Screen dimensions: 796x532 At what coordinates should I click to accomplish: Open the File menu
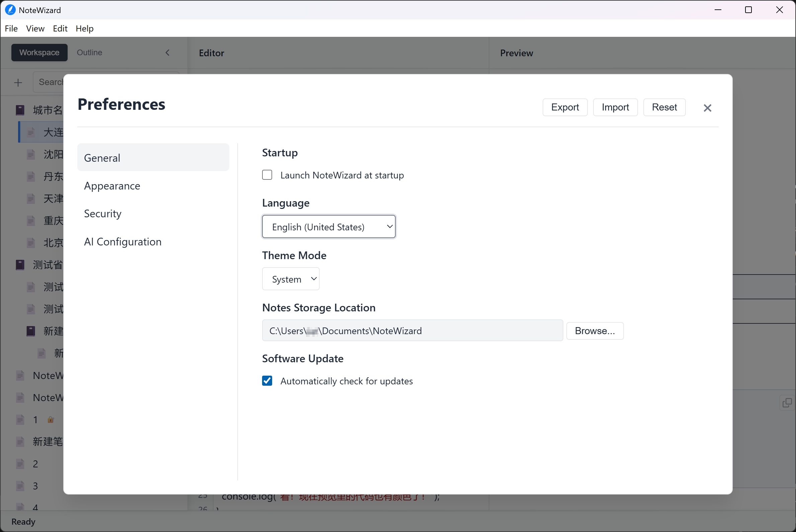(11, 28)
